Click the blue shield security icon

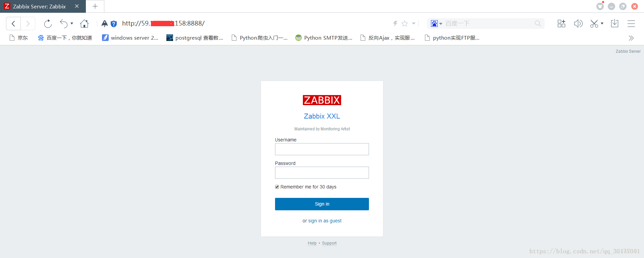(x=114, y=24)
